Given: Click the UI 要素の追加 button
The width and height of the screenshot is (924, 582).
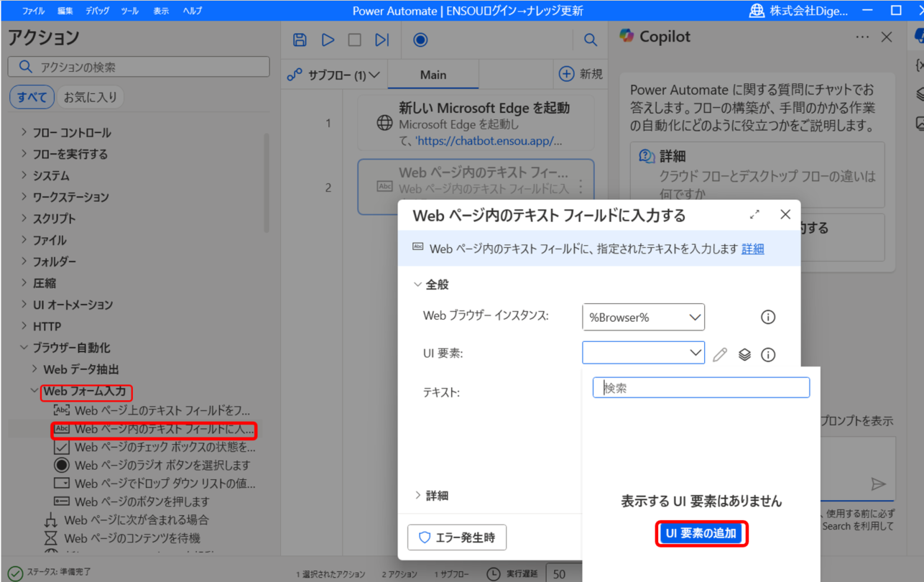Looking at the screenshot, I should [x=701, y=533].
